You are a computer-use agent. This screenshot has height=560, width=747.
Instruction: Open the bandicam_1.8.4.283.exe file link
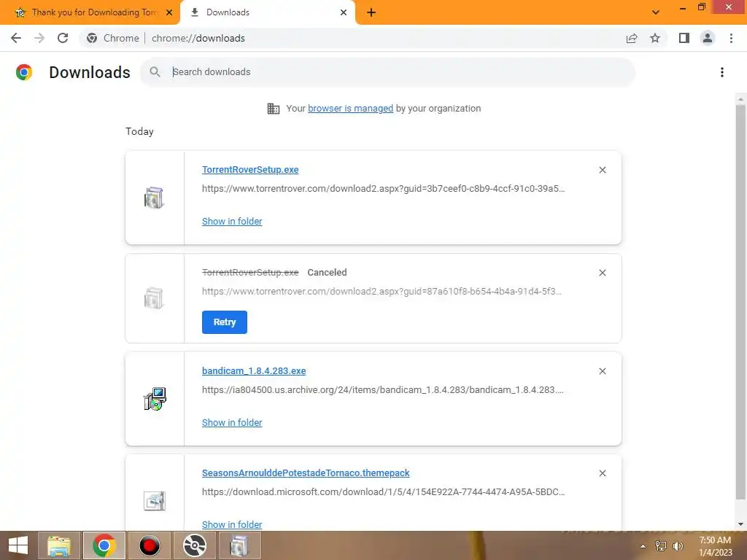[254, 371]
